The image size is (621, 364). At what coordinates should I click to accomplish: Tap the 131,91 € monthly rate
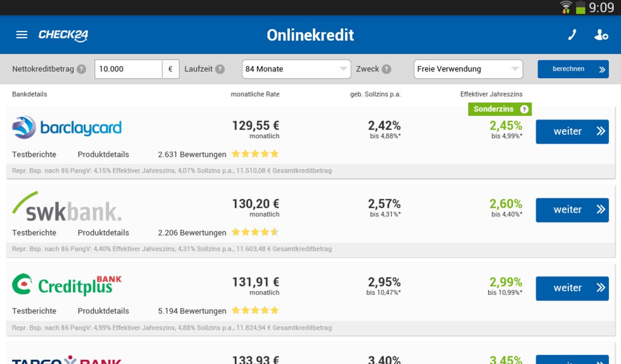pos(256,282)
